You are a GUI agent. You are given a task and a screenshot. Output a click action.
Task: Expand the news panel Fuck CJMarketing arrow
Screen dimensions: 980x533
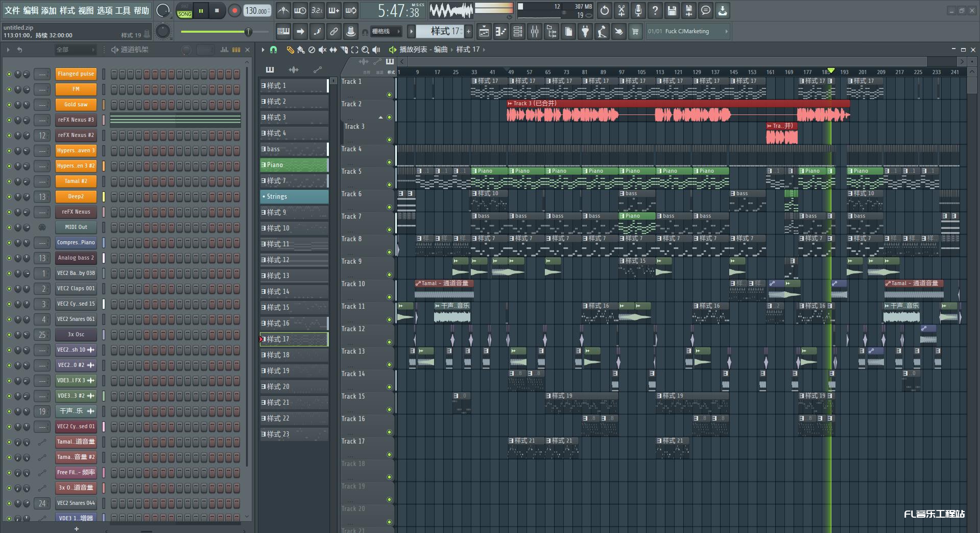(x=726, y=31)
